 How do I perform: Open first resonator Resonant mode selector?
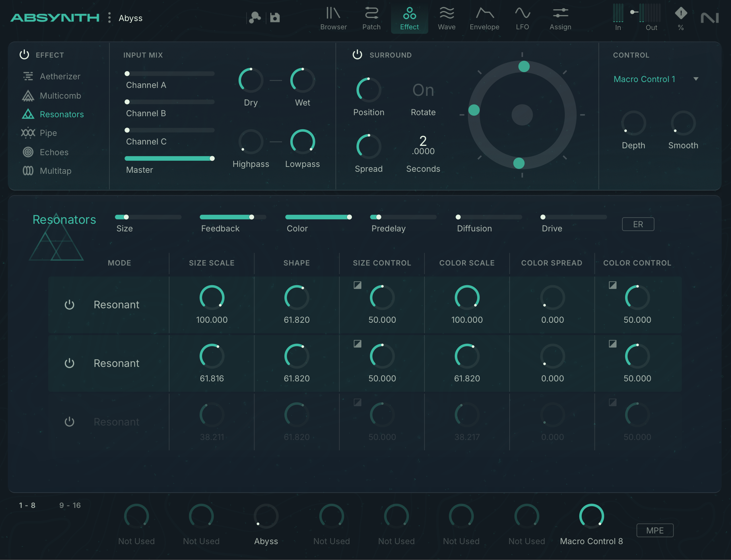(x=117, y=305)
